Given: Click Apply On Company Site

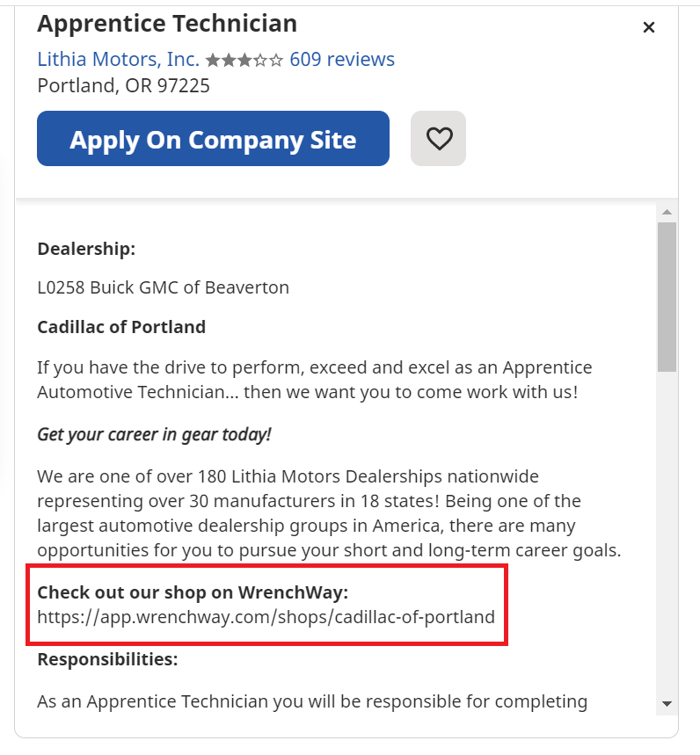Looking at the screenshot, I should coord(213,139).
